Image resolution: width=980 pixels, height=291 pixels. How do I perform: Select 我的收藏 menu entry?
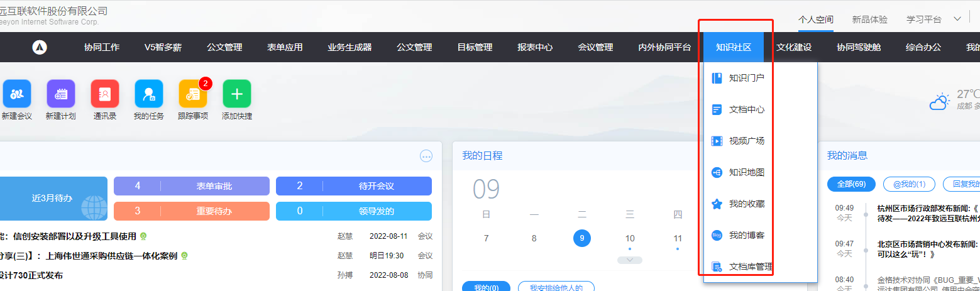[x=746, y=204]
